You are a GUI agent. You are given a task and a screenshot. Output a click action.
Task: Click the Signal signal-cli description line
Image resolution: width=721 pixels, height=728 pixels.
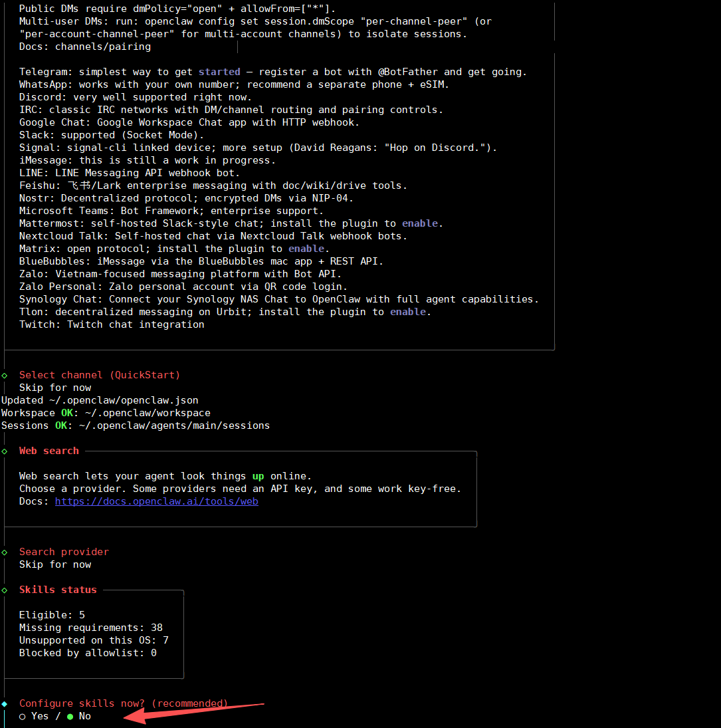coord(258,148)
